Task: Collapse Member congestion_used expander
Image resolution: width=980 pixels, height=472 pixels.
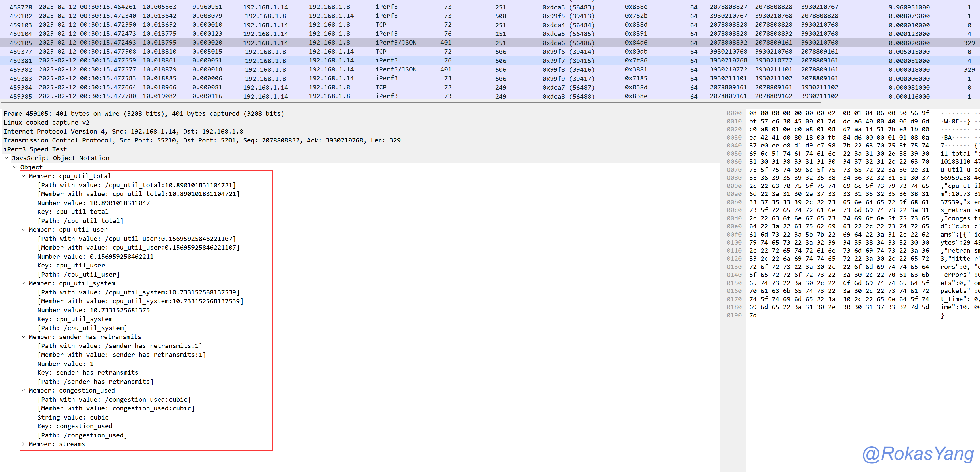Action: pyautogui.click(x=24, y=390)
